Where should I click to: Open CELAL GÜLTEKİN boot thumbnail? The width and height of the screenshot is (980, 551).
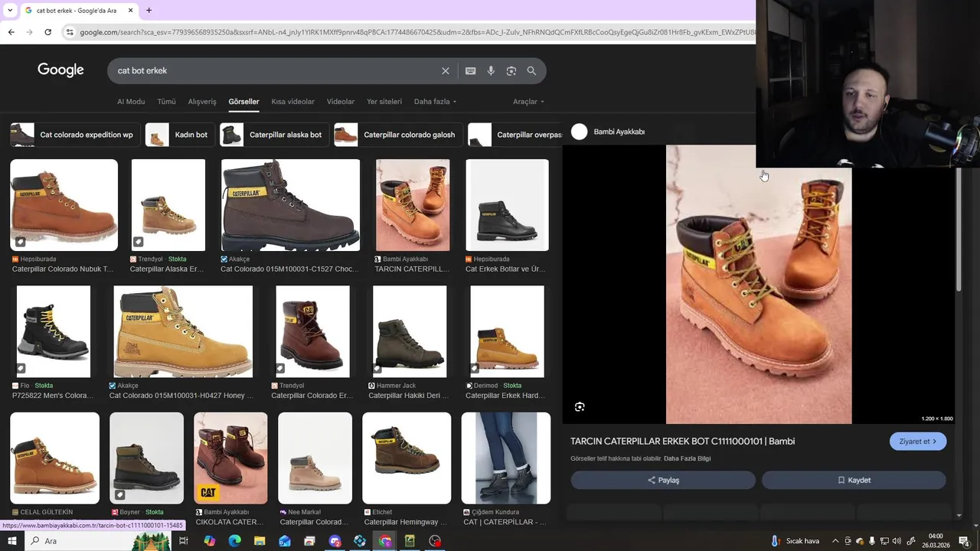pos(54,458)
